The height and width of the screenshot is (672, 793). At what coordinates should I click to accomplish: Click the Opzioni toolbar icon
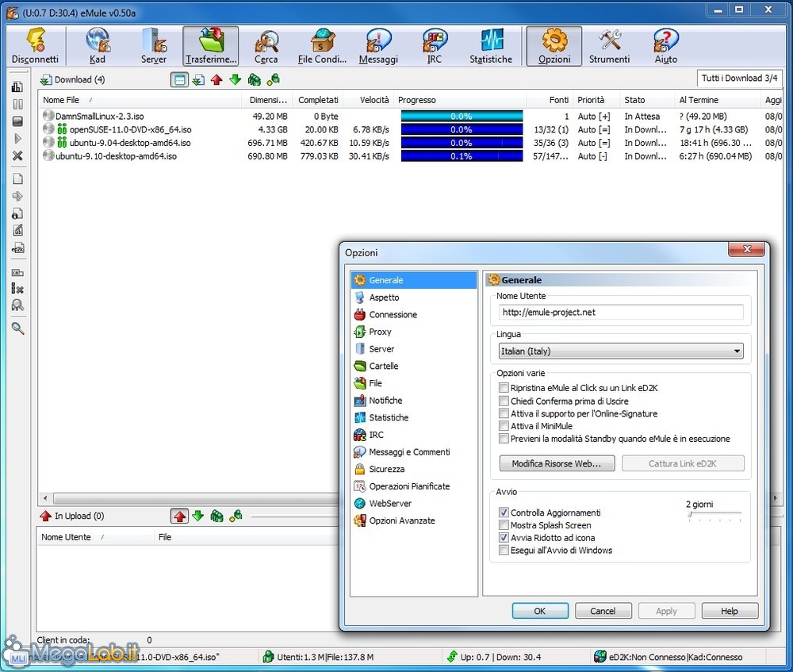point(554,46)
